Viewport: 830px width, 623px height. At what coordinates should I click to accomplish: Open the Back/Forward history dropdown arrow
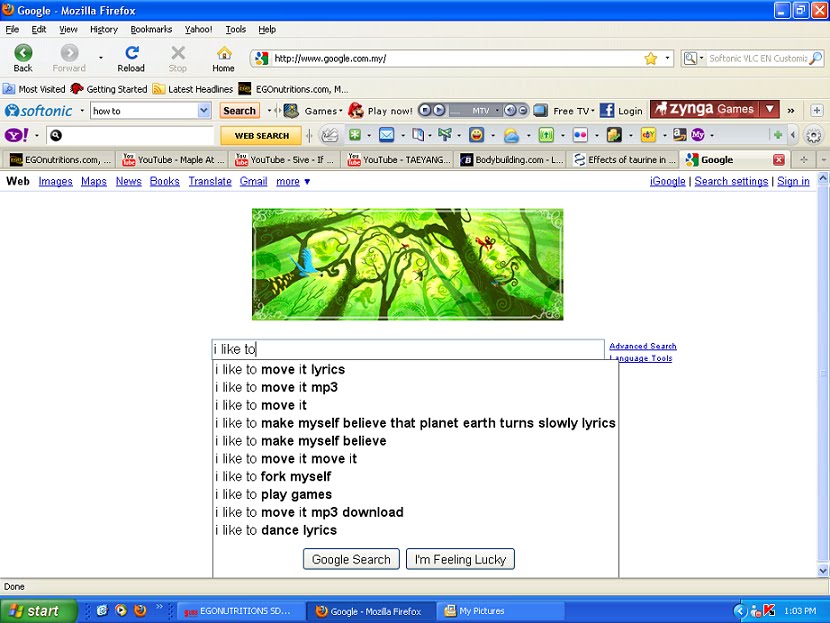101,58
